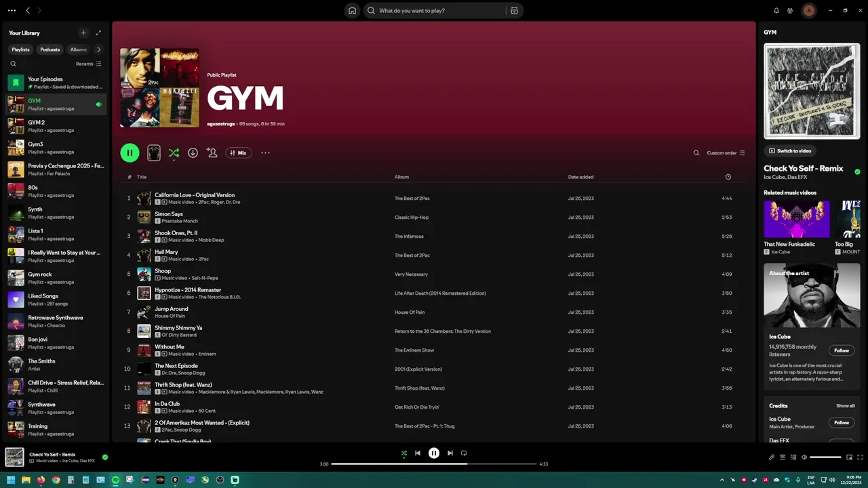Toggle shuffle for the GYM playlist

[174, 153]
